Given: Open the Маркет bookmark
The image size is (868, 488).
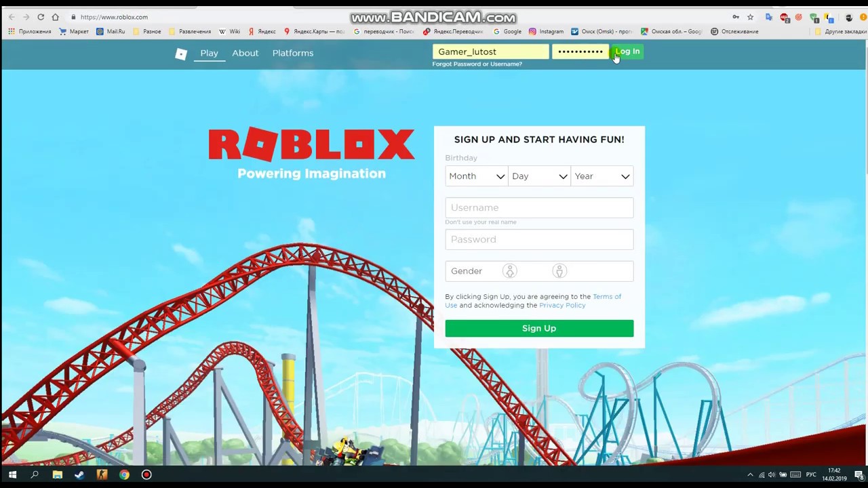Looking at the screenshot, I should pos(74,31).
